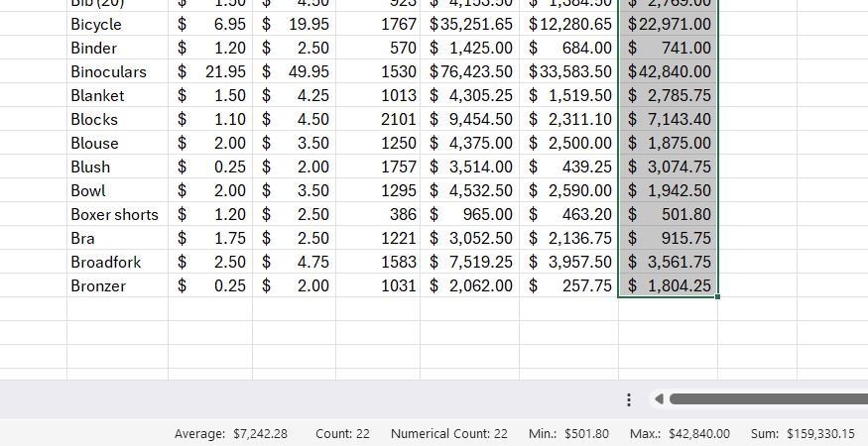Click Bra unit cost cell 1.75

[209, 239]
